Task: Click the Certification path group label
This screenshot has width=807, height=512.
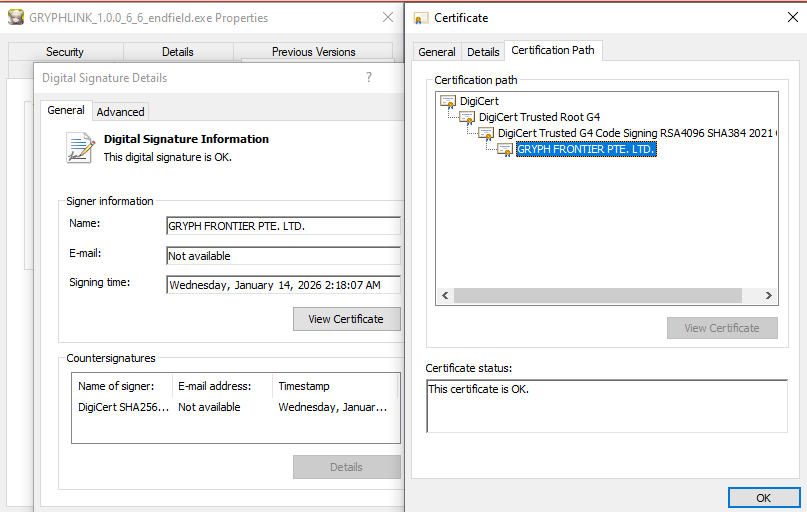Action: coord(476,80)
